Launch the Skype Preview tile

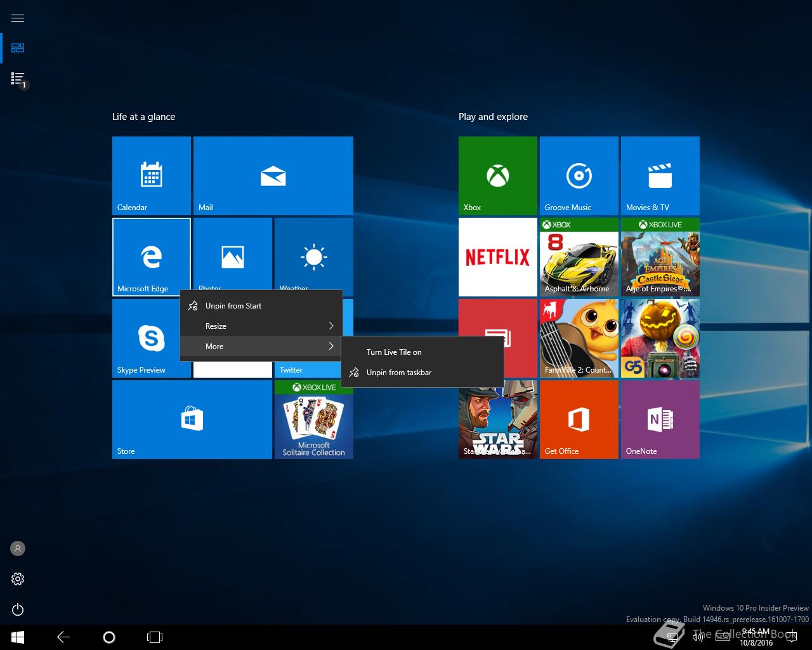(147, 338)
